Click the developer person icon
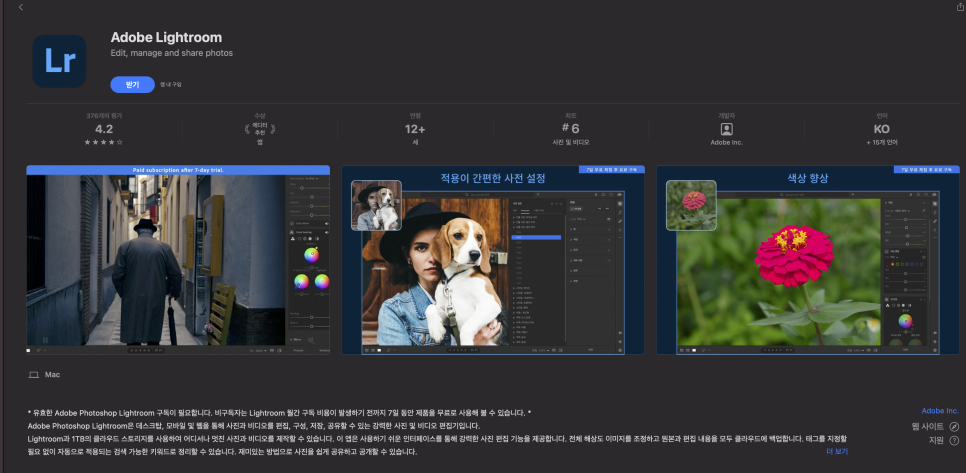The image size is (966, 473). click(726, 129)
